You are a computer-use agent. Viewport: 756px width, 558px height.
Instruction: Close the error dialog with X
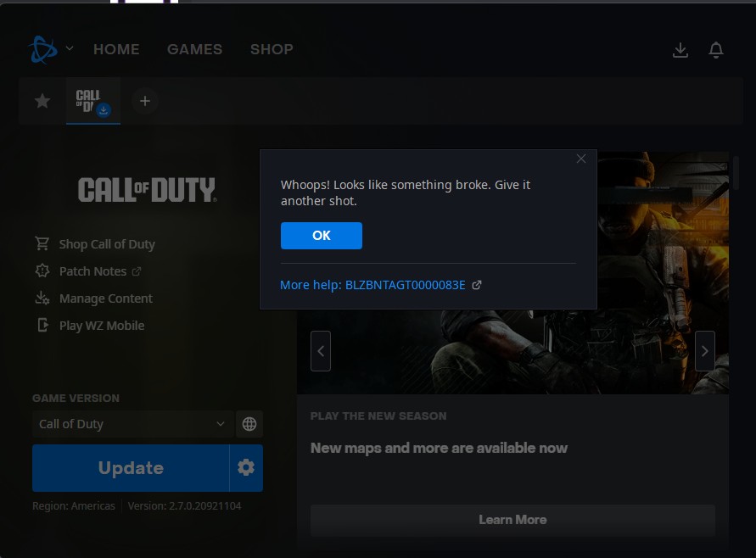click(581, 159)
